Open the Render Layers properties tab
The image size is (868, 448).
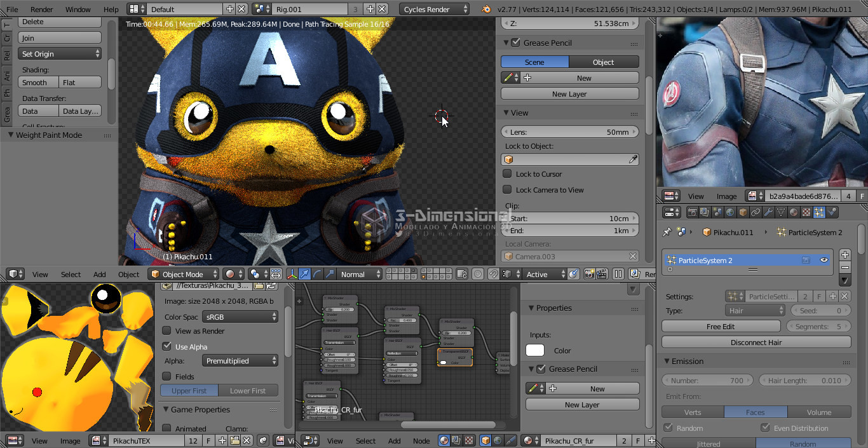tap(705, 212)
